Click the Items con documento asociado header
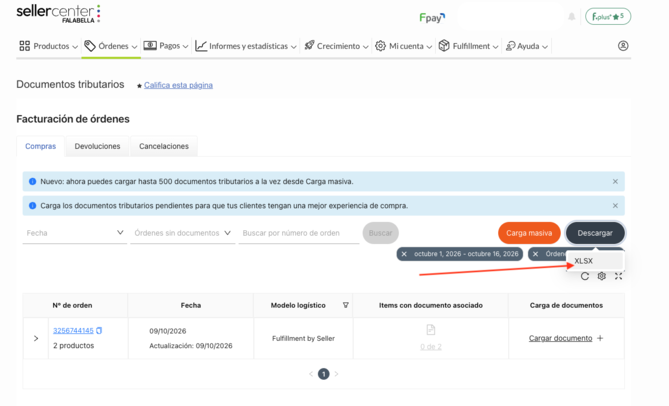 (x=430, y=305)
